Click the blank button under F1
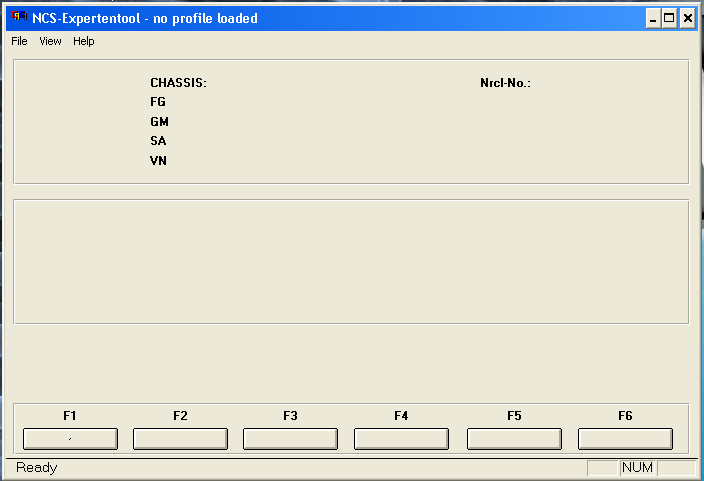The image size is (704, 481). pyautogui.click(x=70, y=439)
